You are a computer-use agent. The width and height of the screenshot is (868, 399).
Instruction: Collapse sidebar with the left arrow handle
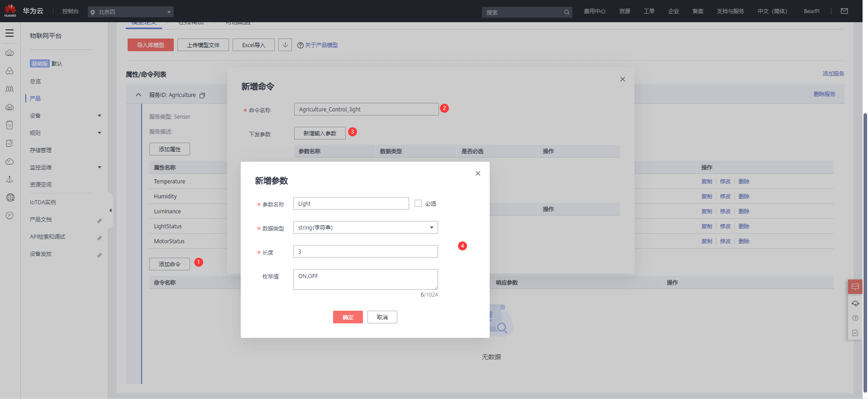110,210
